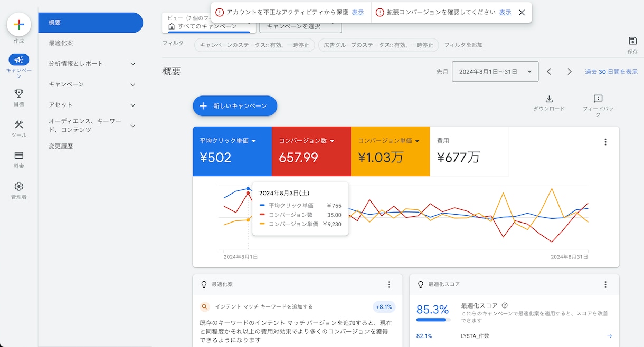This screenshot has height=347, width=644.
Task: Open the 目標 trophy icon
Action: tap(18, 93)
